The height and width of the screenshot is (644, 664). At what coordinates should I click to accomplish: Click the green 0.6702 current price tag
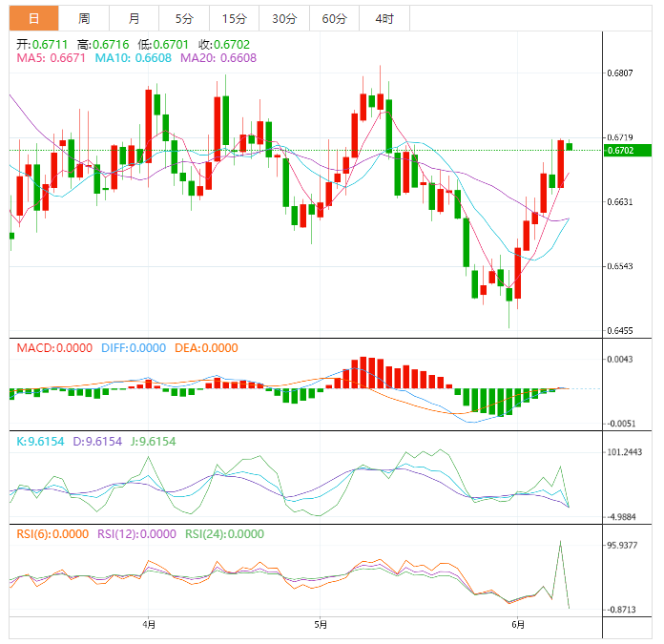point(628,150)
